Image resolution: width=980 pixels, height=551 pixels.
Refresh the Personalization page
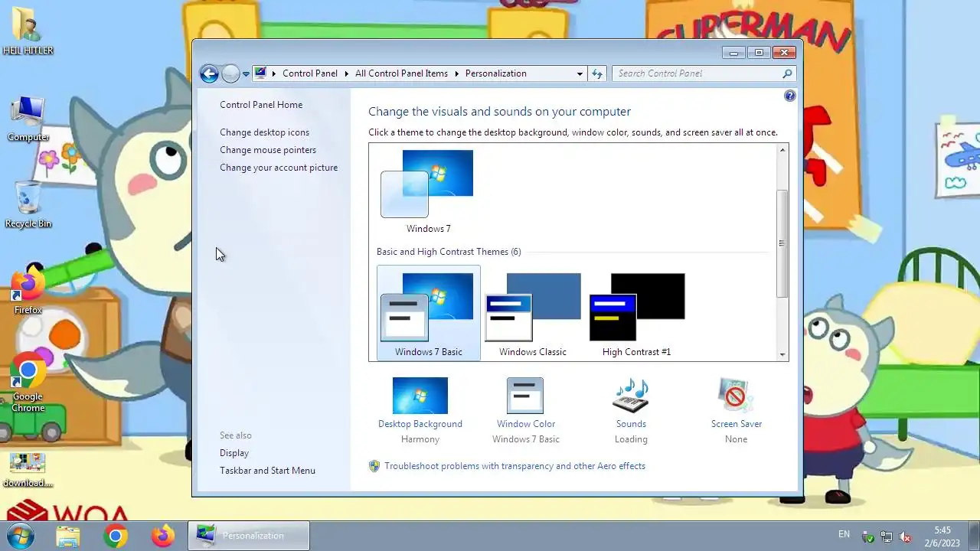pos(597,73)
